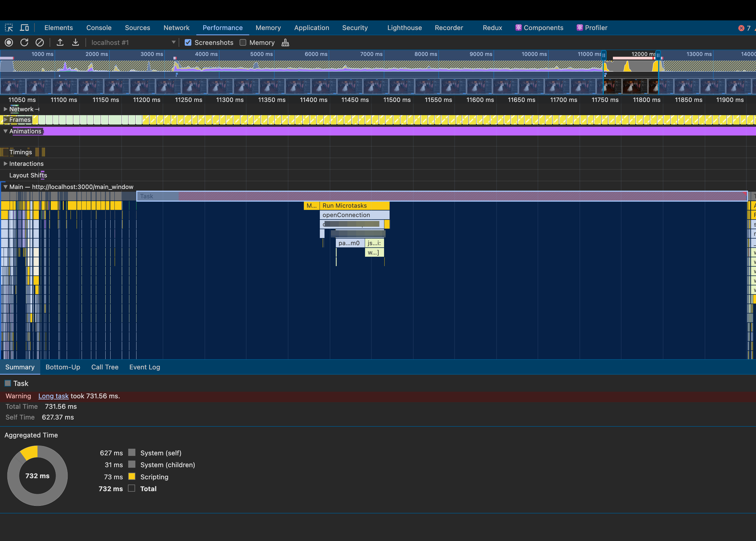The height and width of the screenshot is (541, 756).
Task: Expand the Interactions track
Action: coord(5,164)
